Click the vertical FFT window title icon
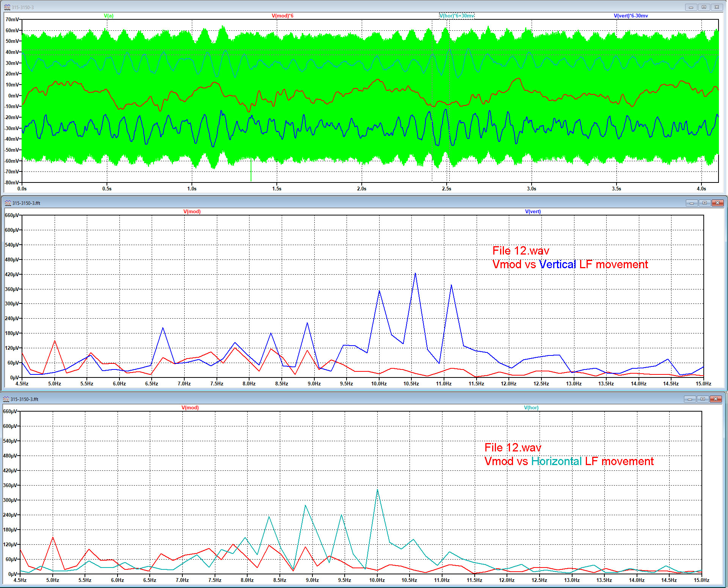The image size is (728, 588). (x=8, y=203)
